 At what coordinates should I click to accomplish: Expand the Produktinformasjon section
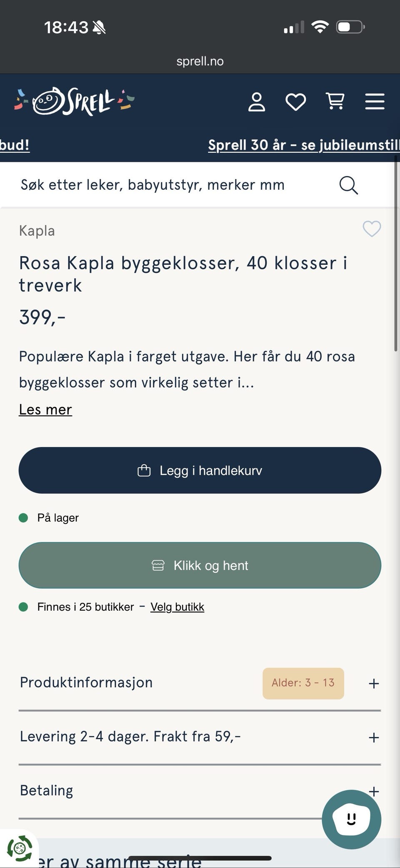pyautogui.click(x=373, y=683)
